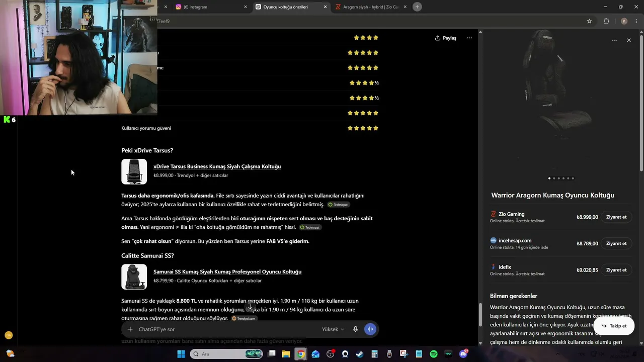The image size is (644, 362).
Task: Click the Technopat source chip after the Tarsus ergonomics paragraph
Action: tap(338, 205)
